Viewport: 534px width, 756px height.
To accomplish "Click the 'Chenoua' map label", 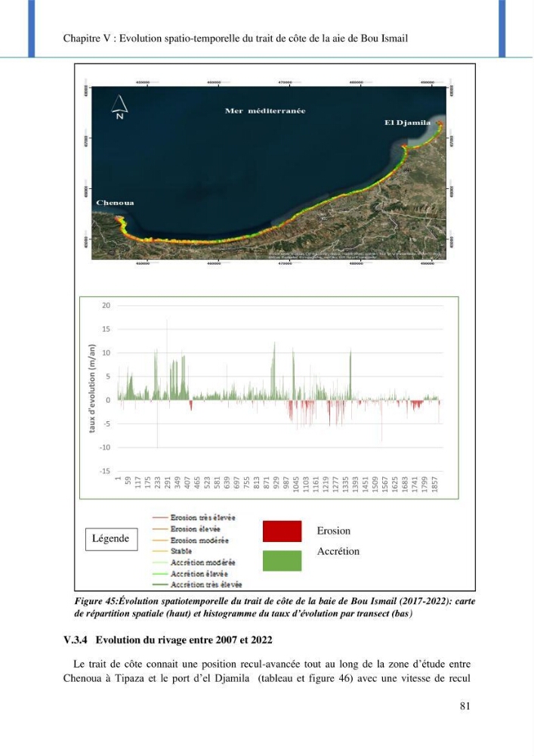I will pos(115,203).
